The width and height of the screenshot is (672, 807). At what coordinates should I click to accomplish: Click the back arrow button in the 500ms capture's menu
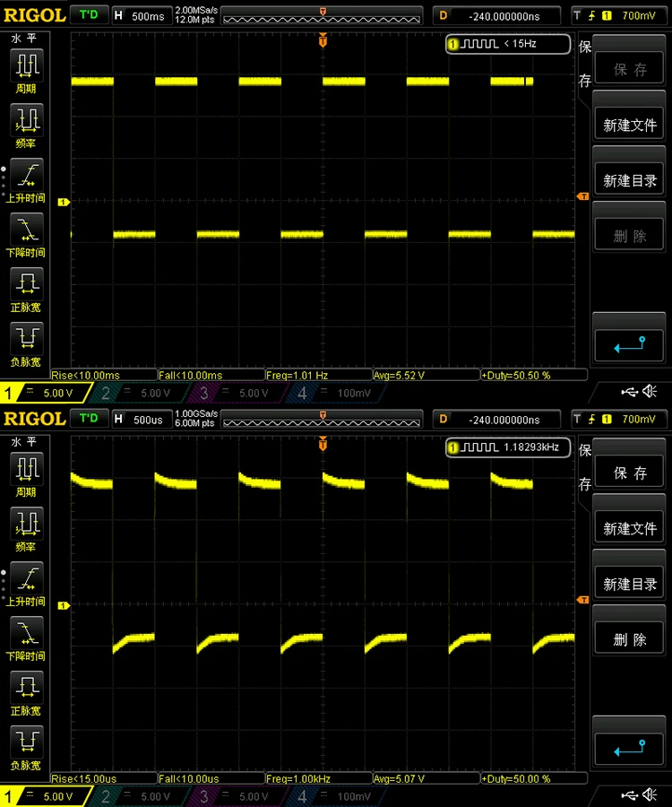[629, 343]
